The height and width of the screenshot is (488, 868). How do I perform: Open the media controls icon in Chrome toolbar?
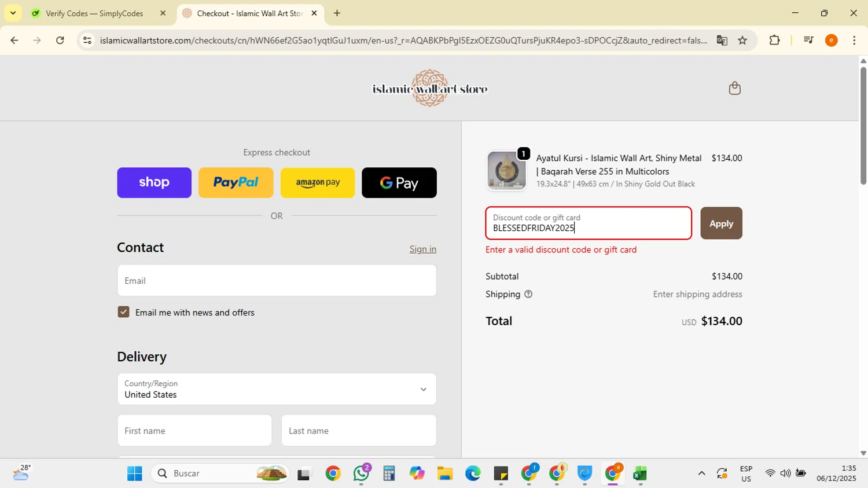808,41
